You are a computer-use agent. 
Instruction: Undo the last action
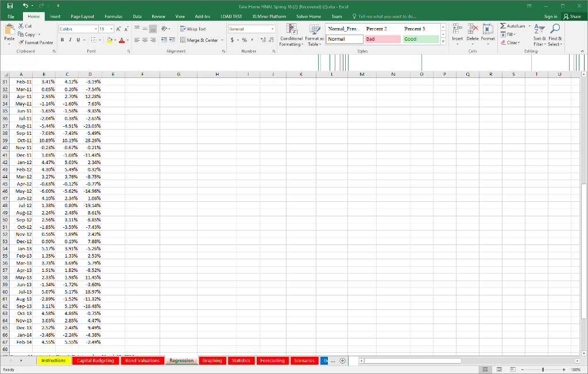[25, 6]
